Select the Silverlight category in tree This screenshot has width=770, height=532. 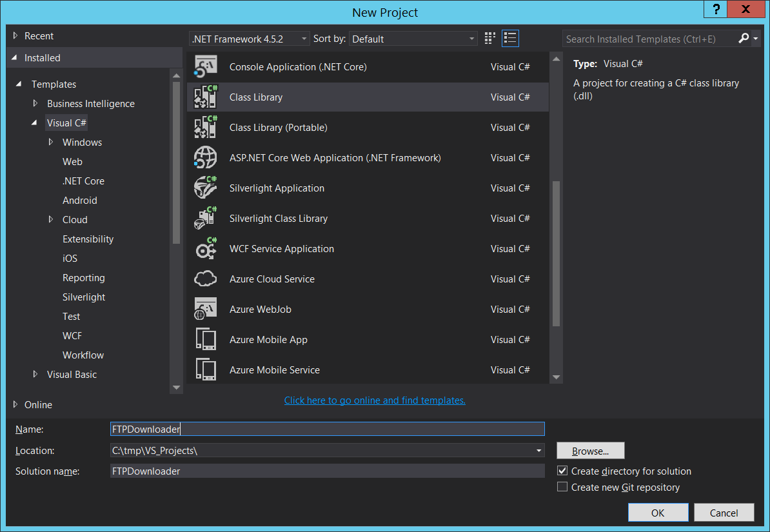click(x=83, y=297)
